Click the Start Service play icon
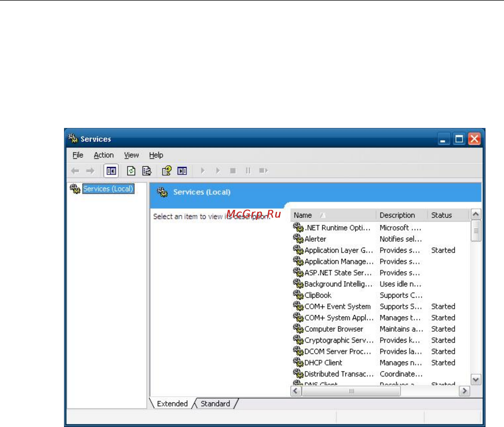Screen dimensions: 504x427 pyautogui.click(x=203, y=171)
